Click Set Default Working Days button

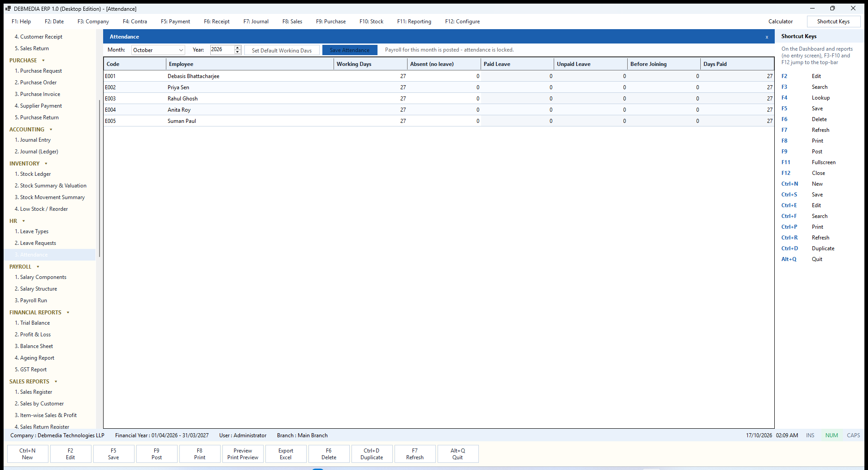282,50
